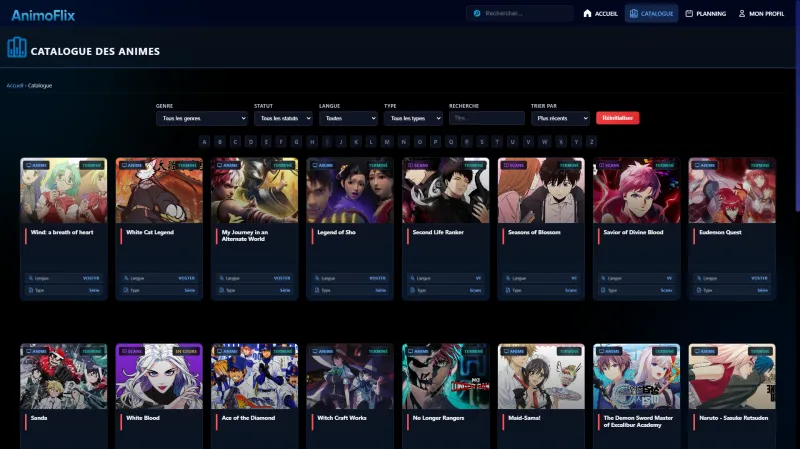Choose letter F in alphabet row
This screenshot has width=800, height=449.
281,142
